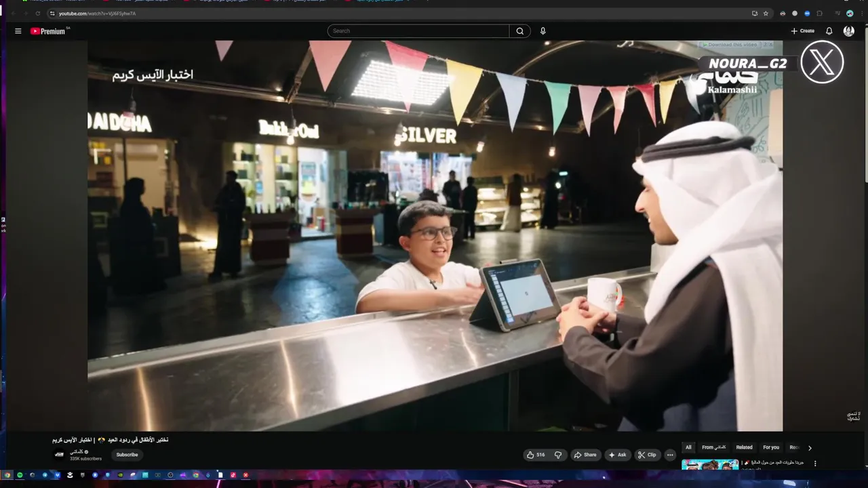Open install/cast icon in address bar
Image resolution: width=868 pixels, height=488 pixels.
(755, 14)
